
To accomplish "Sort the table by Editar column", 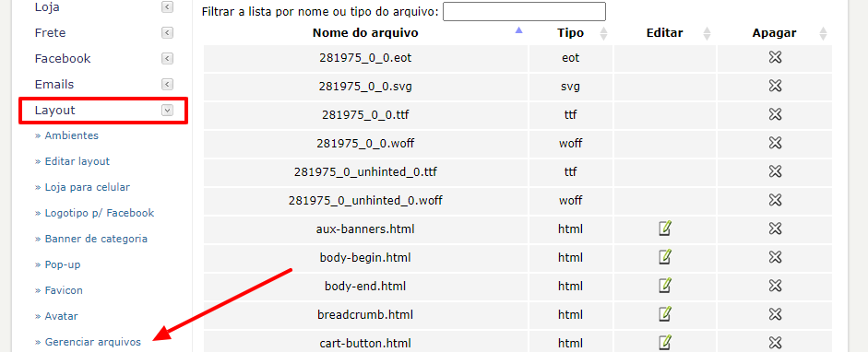I will tap(707, 34).
